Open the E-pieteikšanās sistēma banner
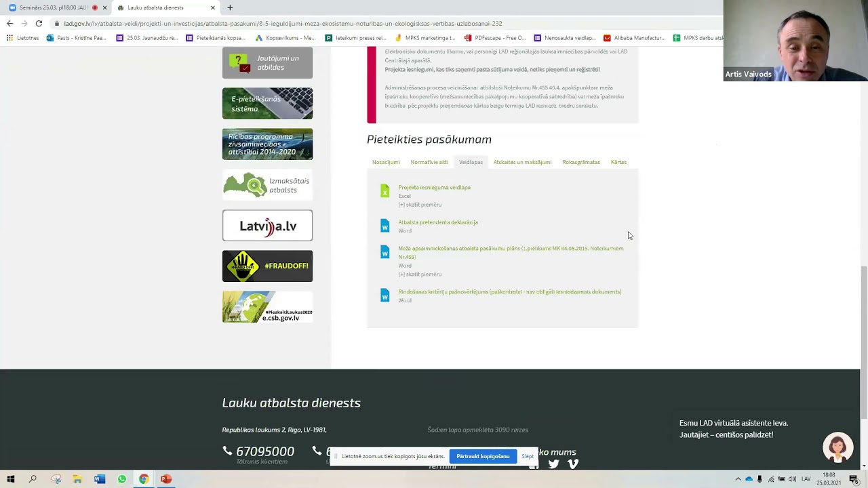The width and height of the screenshot is (868, 488). click(267, 104)
